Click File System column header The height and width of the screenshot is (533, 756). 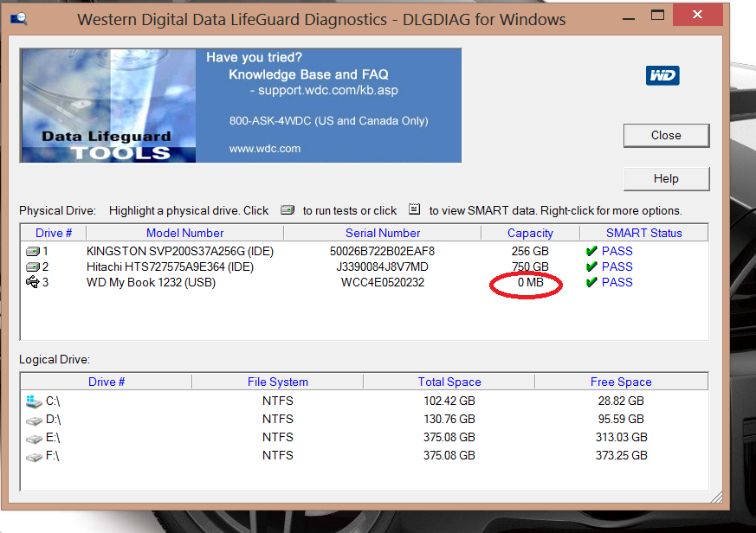click(277, 382)
